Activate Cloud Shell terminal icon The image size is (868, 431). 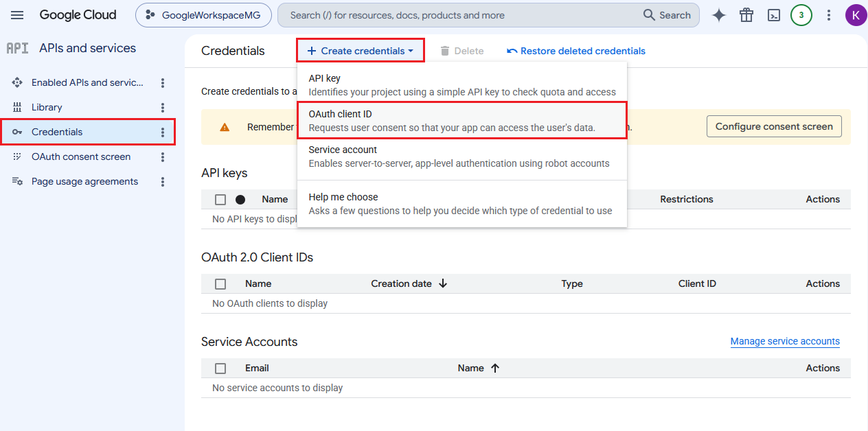pyautogui.click(x=774, y=15)
